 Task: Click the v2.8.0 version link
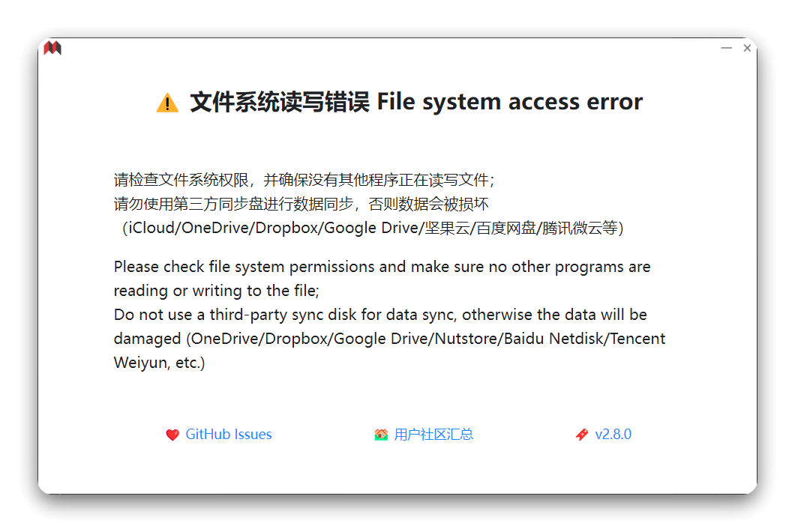tap(613, 434)
